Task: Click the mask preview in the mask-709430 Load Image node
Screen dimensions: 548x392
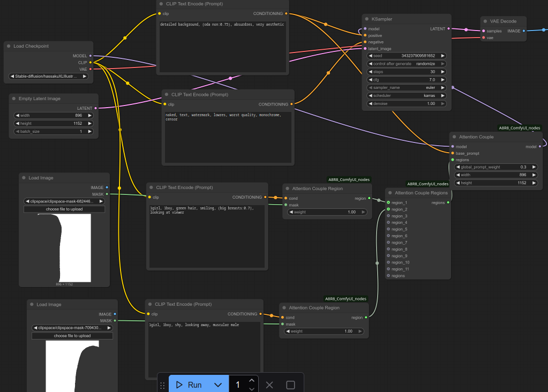Action: coord(72,366)
